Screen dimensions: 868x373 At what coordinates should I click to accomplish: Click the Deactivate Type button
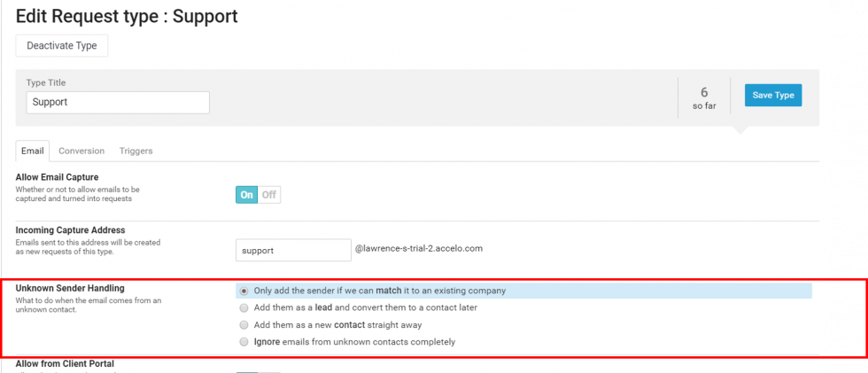(62, 45)
